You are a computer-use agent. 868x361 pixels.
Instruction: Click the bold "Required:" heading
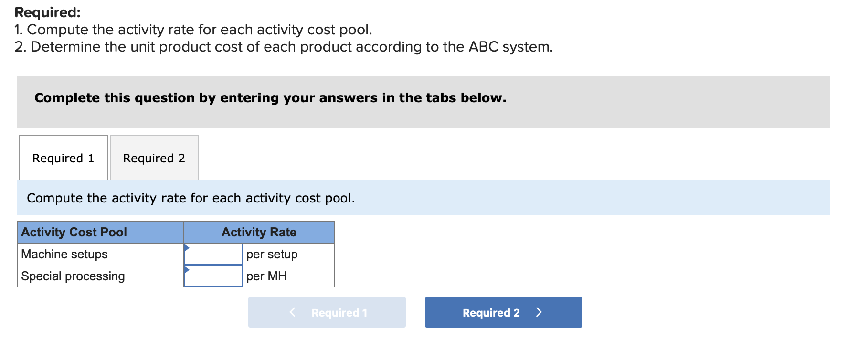click(x=48, y=12)
